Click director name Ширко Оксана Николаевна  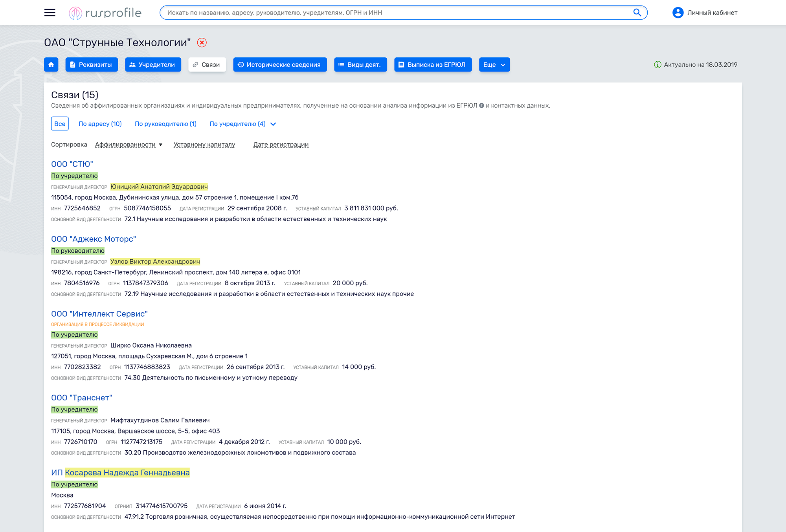click(x=151, y=345)
